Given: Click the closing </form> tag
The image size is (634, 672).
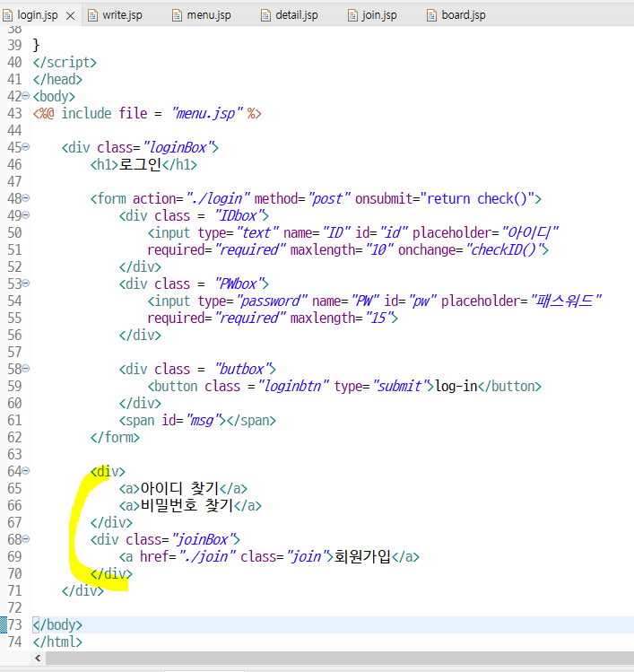Looking at the screenshot, I should [115, 437].
